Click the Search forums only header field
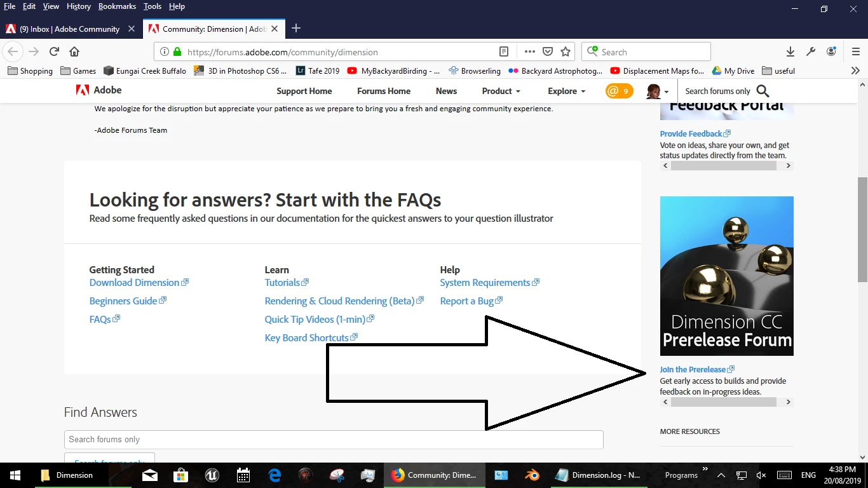The height and width of the screenshot is (488, 868). (x=718, y=91)
